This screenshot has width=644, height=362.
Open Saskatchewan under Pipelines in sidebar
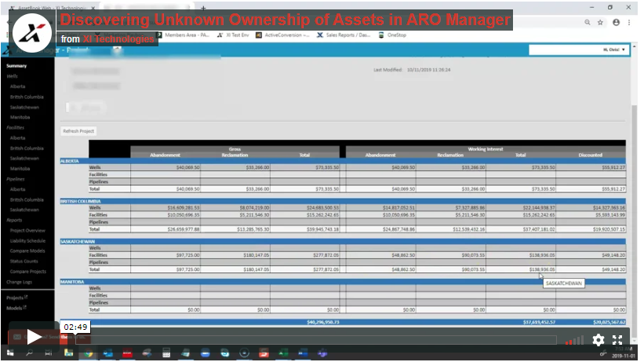24,210
